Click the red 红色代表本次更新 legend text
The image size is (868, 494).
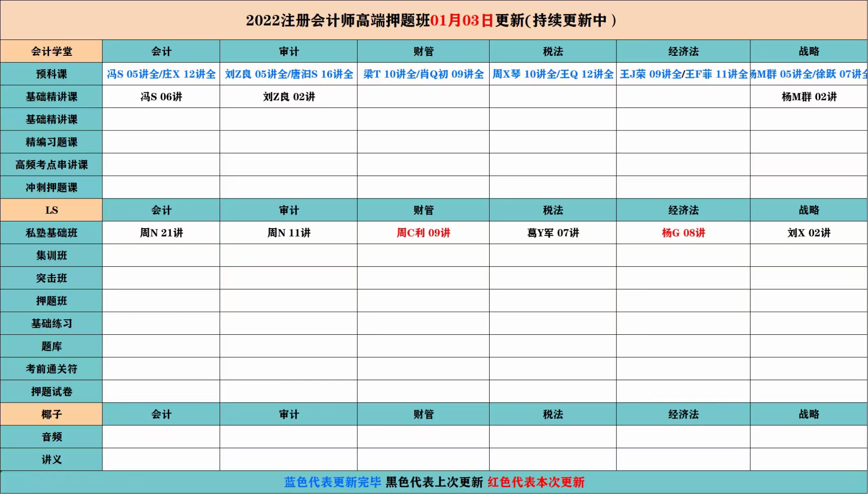[x=536, y=482]
